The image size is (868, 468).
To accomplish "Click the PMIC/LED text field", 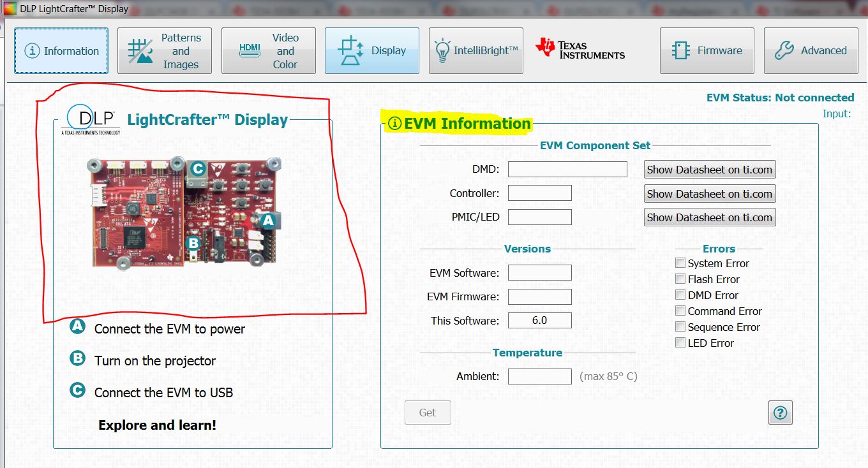I will (x=540, y=217).
